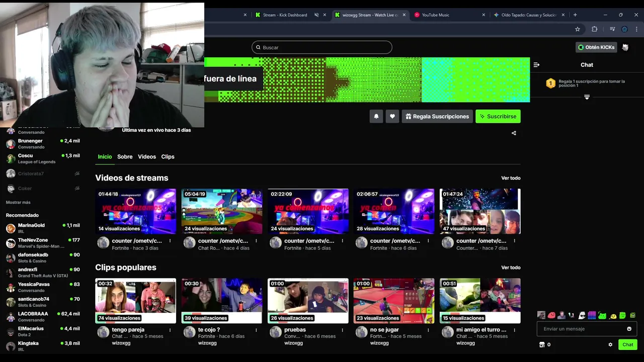Toggle notifications with the bell button
Image resolution: width=644 pixels, height=362 pixels.
point(376,116)
